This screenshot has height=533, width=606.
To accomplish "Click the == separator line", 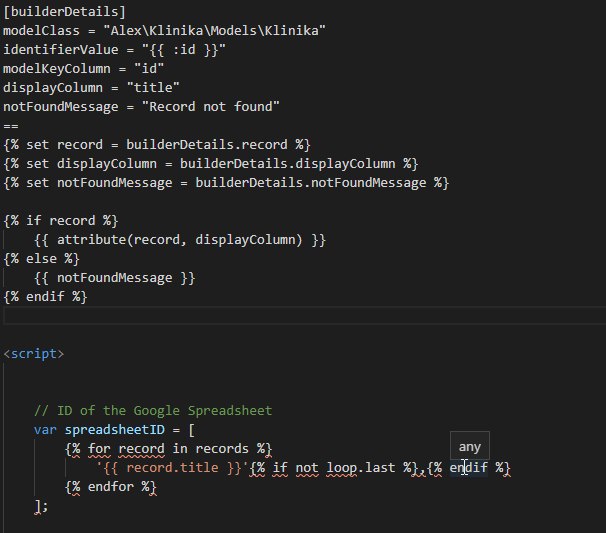I will [11, 126].
